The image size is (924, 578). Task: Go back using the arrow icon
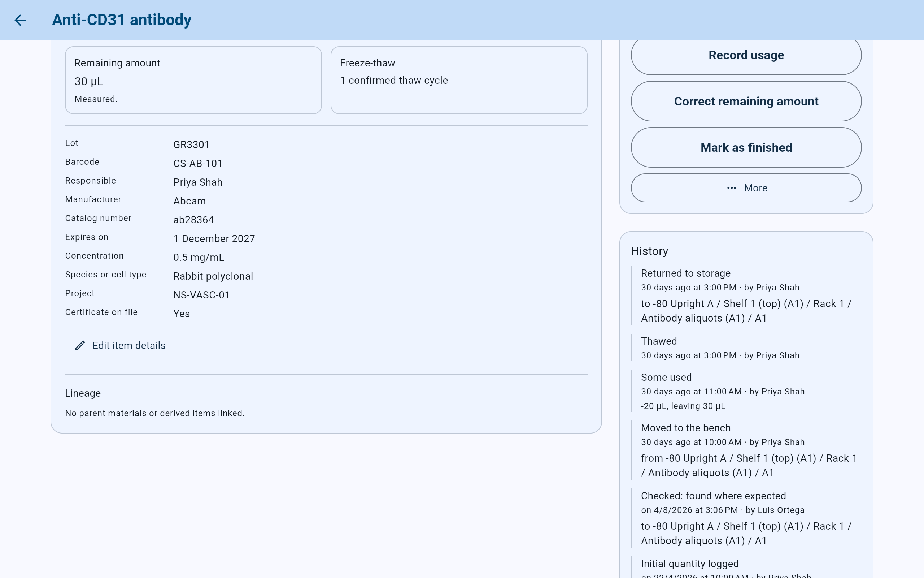[20, 20]
